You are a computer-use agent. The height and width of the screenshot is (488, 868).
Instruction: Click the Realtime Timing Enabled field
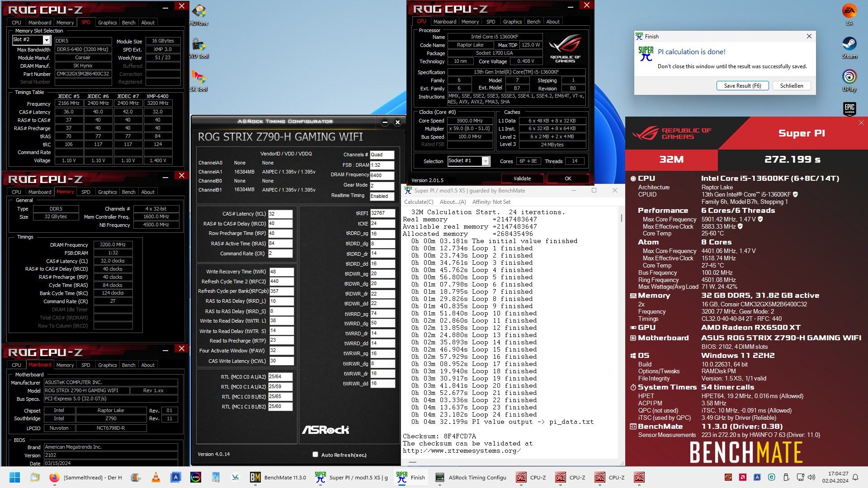pos(382,196)
